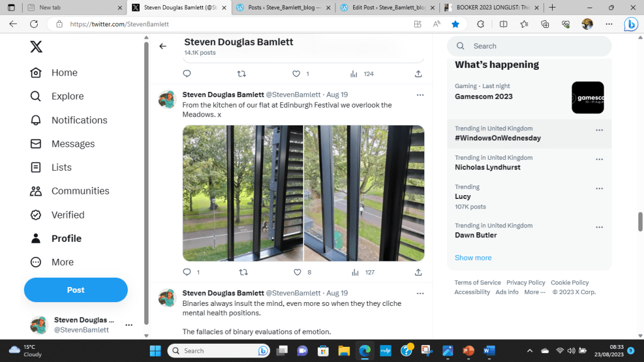Repost the Edinburgh Festival Meadows tweet

(242, 273)
